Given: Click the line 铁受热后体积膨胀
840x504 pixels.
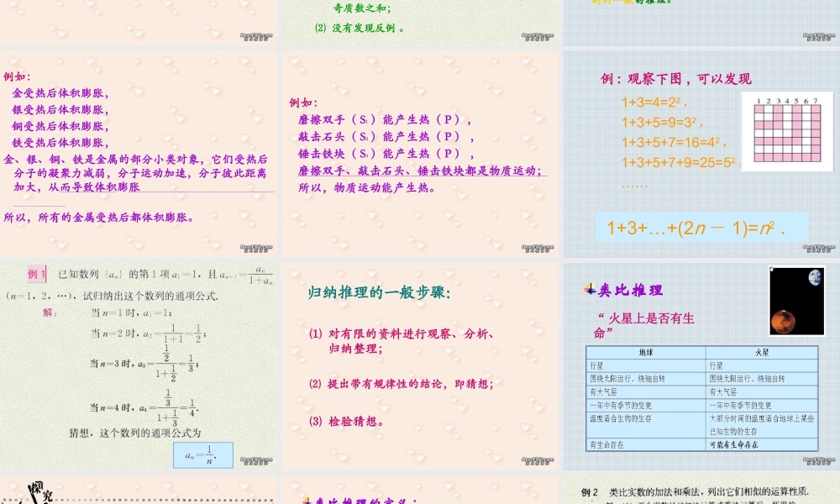Looking at the screenshot, I should [60, 143].
